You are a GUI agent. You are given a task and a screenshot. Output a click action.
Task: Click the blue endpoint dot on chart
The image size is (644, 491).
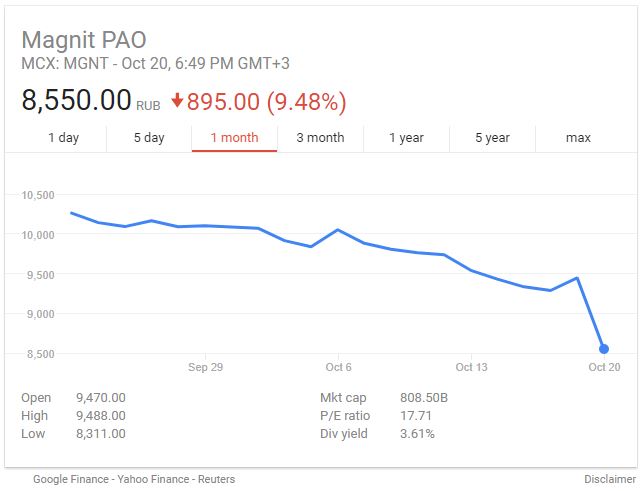coord(604,349)
